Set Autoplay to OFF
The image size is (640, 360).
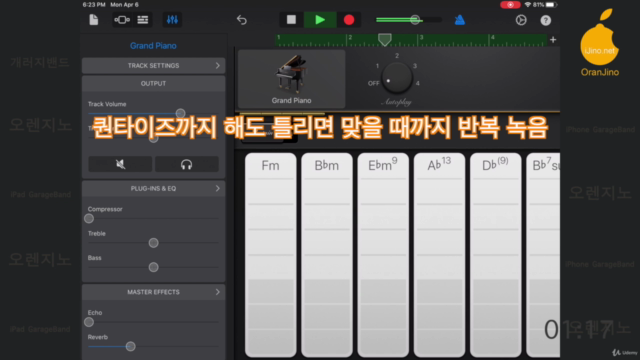pyautogui.click(x=373, y=83)
